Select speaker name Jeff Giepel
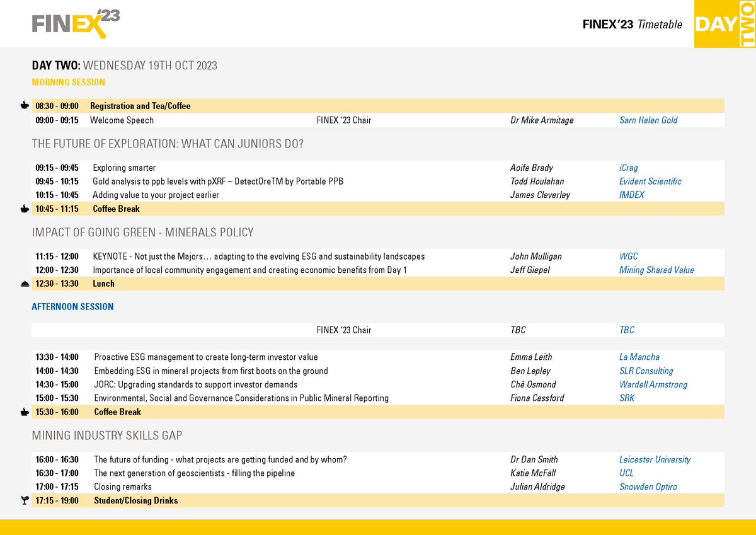 [530, 270]
